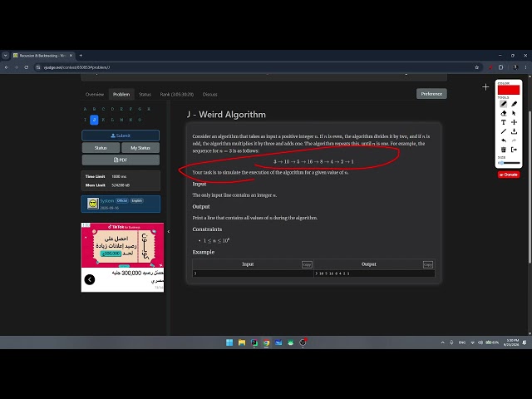Viewport: 532px width, 399px height.
Task: Open the Chrome three-dot menu
Action: tap(525, 67)
